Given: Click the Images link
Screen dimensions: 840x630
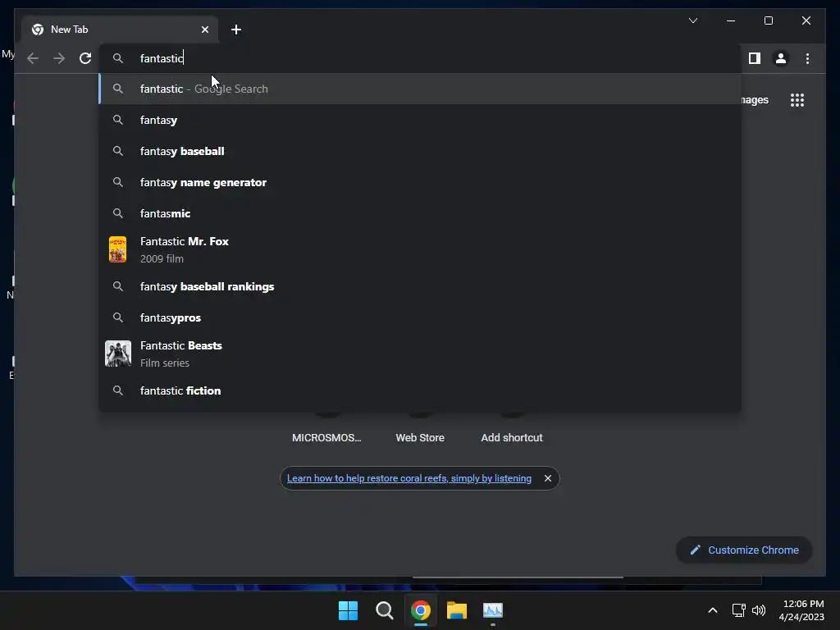Looking at the screenshot, I should [x=756, y=100].
